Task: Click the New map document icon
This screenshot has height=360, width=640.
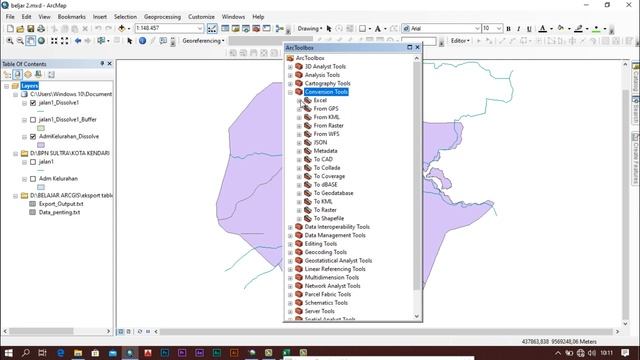Action: click(x=10, y=29)
